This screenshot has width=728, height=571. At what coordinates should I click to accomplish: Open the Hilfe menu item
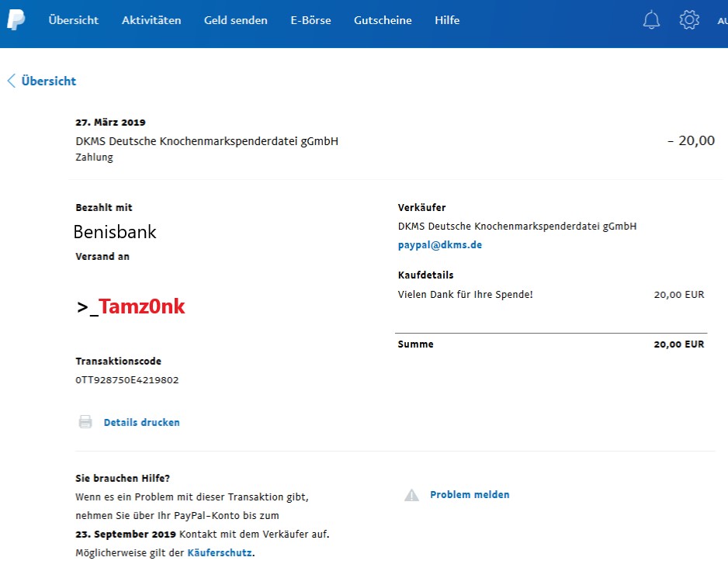pyautogui.click(x=447, y=20)
